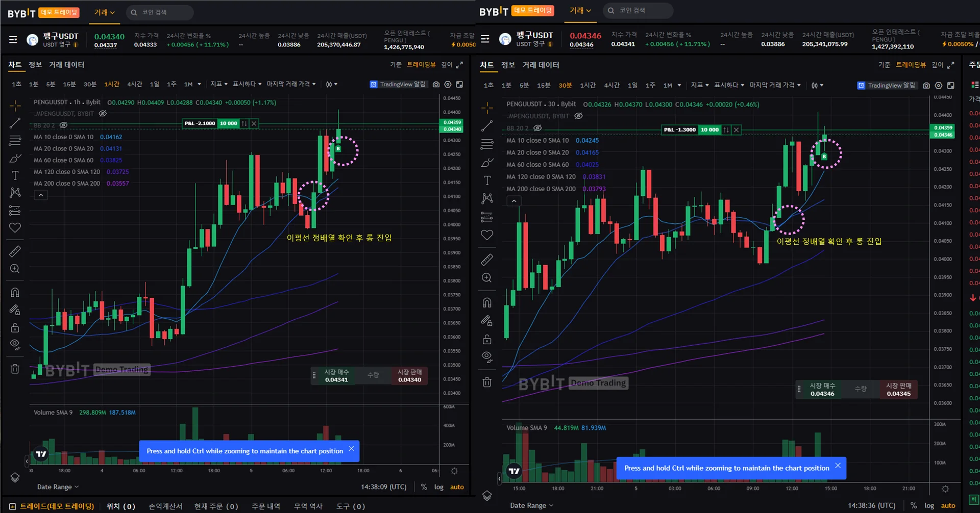Click 시장 매수 buy button in left chart
Image resolution: width=980 pixels, height=513 pixels.
pyautogui.click(x=336, y=376)
